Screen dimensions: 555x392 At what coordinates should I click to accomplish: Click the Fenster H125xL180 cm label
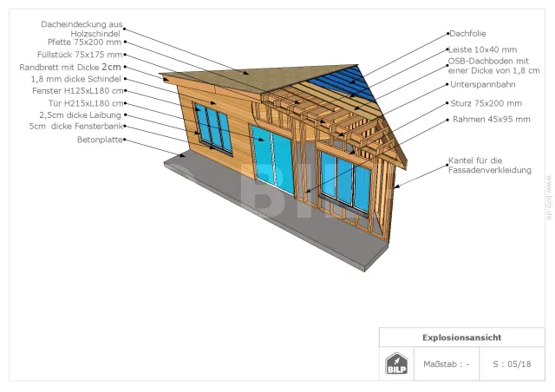pos(78,90)
